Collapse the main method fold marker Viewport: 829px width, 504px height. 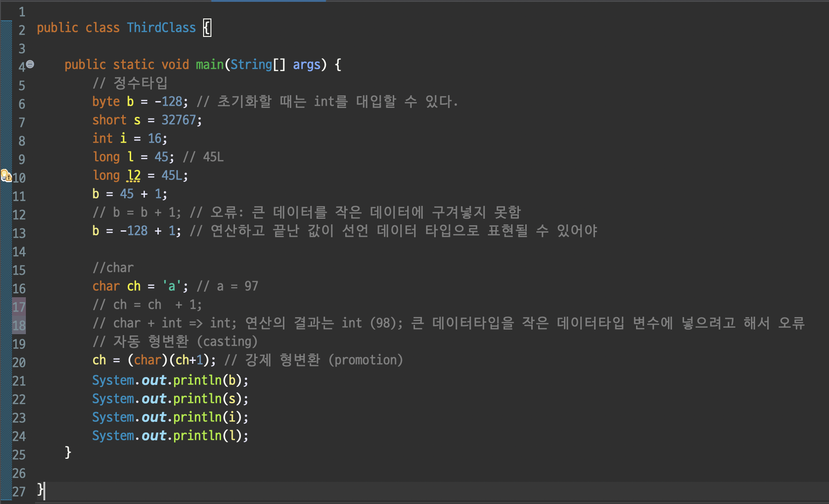[30, 64]
